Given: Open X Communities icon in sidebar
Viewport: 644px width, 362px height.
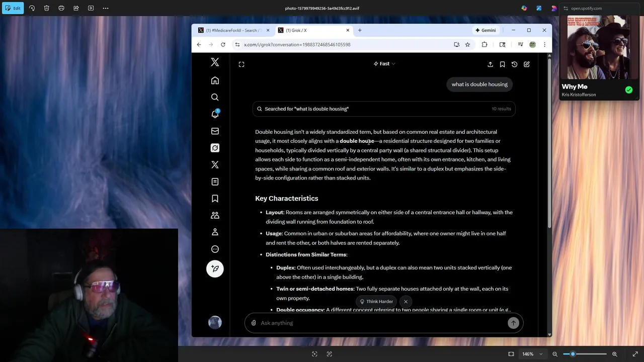Looking at the screenshot, I should click(215, 215).
